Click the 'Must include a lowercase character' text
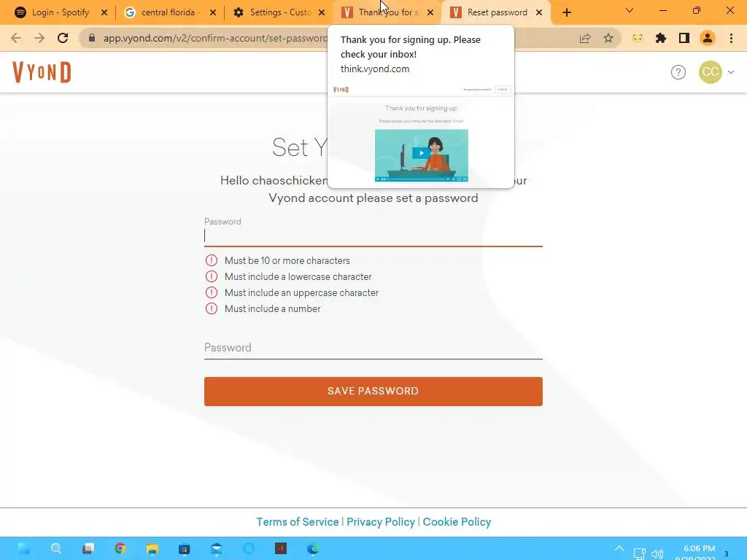This screenshot has width=747, height=560. pos(298,276)
